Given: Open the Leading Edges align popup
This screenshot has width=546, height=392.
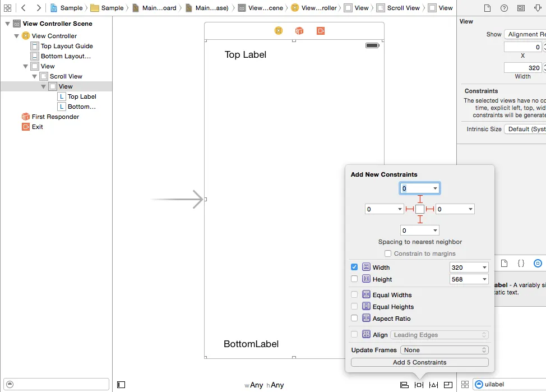Looking at the screenshot, I should coord(439,335).
